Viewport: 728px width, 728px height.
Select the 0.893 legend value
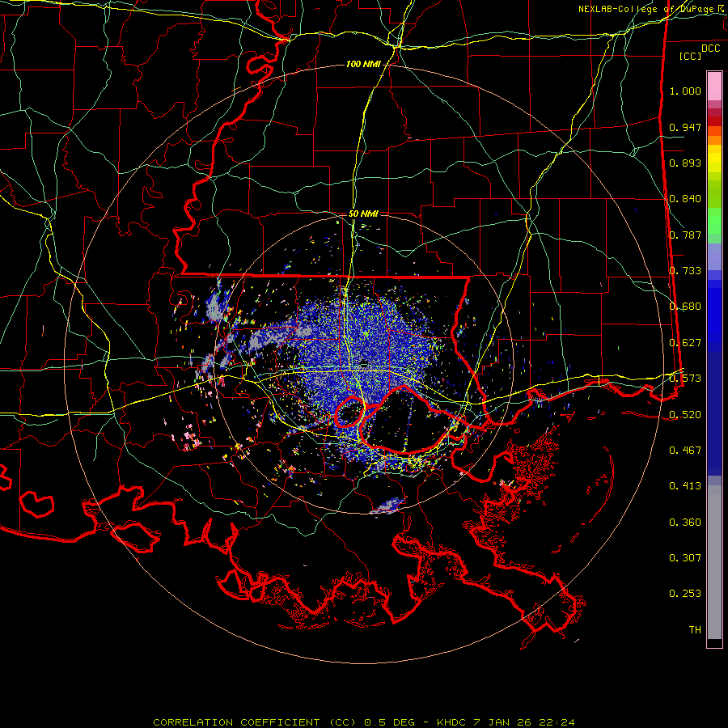coord(685,163)
